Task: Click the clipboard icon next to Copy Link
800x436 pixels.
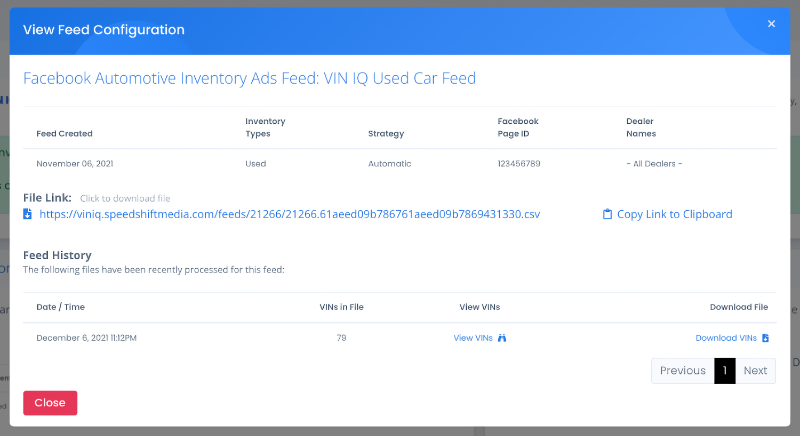Action: click(x=607, y=214)
